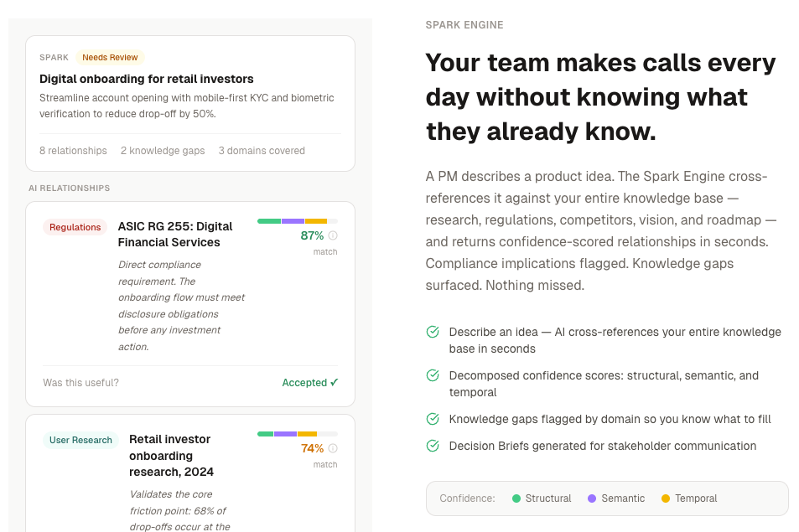Click the 'Direct compliance requirement' description text
This screenshot has height=532, width=799.
181,306
